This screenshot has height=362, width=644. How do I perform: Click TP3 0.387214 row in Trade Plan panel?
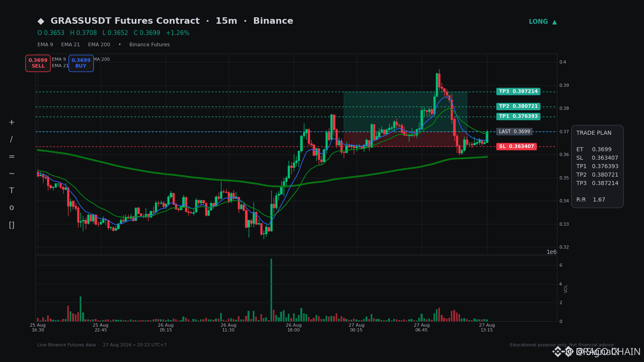pos(597,183)
